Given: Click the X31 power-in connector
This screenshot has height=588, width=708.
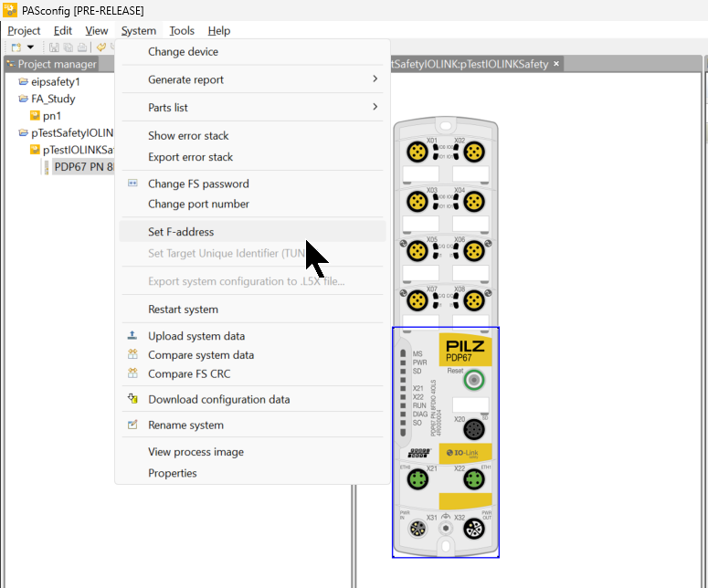Looking at the screenshot, I should tap(417, 529).
